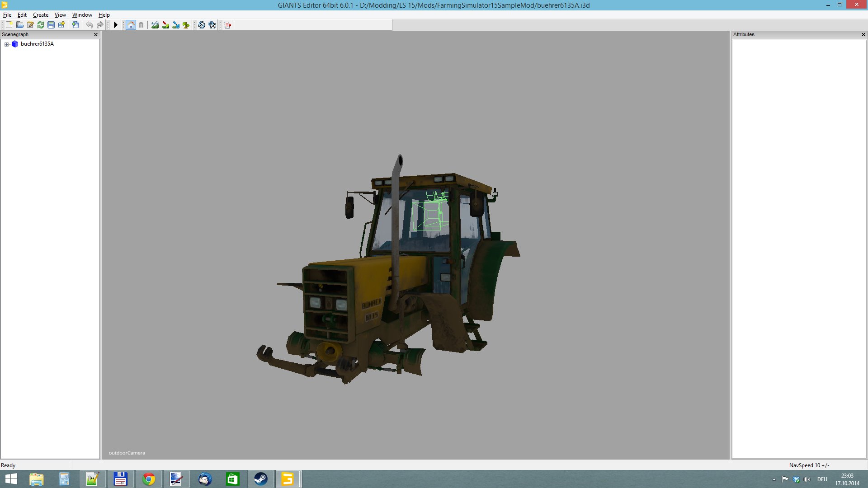Switch to Notepad++ in the taskbar
The width and height of the screenshot is (868, 488).
[x=93, y=479]
